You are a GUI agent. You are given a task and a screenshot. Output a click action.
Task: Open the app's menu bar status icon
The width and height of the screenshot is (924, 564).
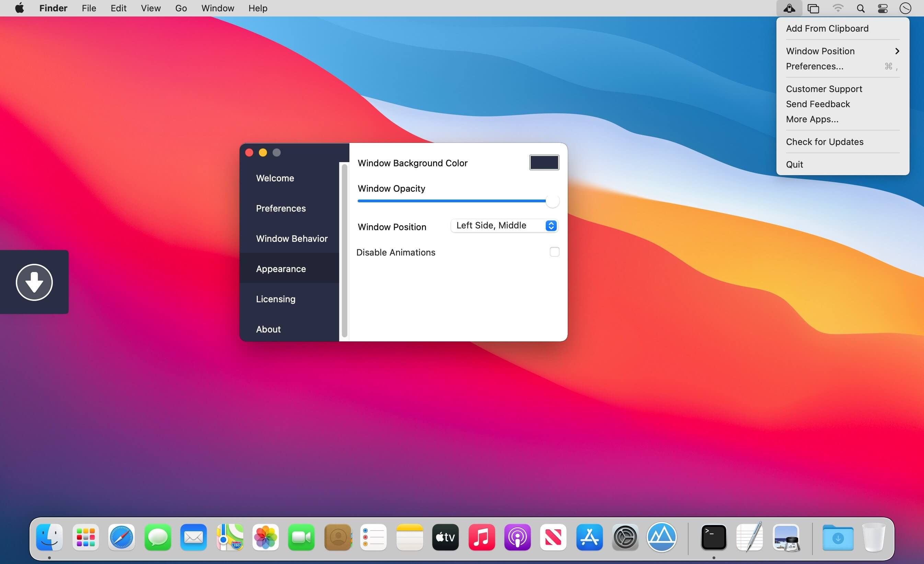[x=789, y=8]
